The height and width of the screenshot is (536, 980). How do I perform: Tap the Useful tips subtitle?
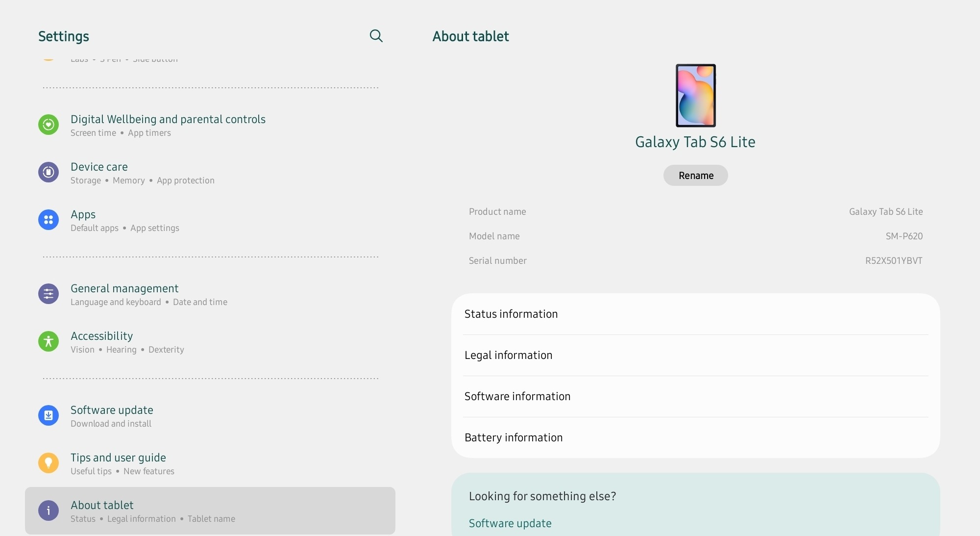pos(91,471)
